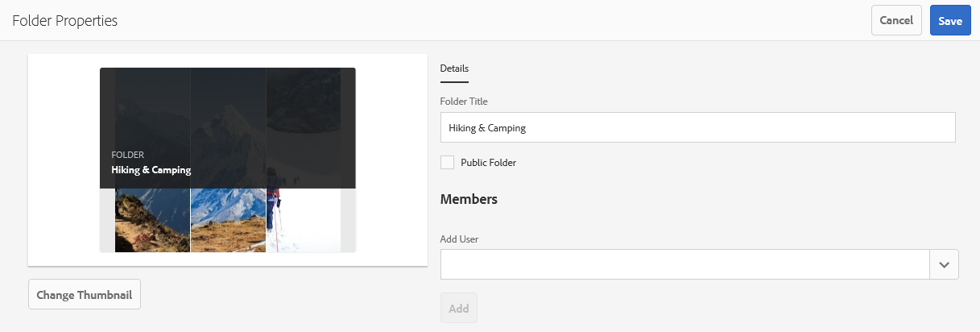Click the middle snowy peak image

228,220
